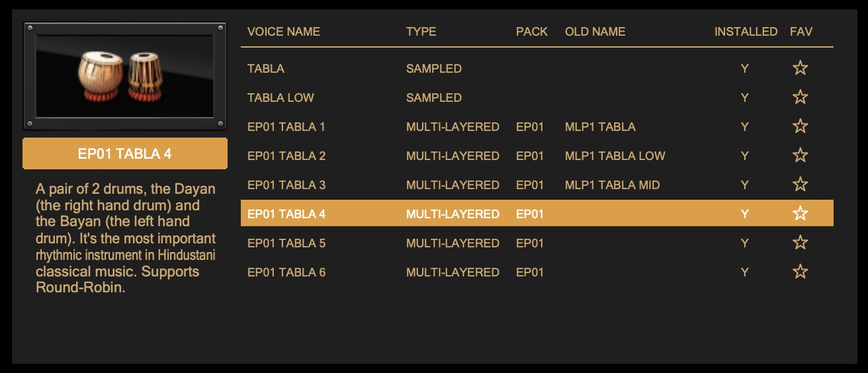868x373 pixels.
Task: Choose the TABLA LOW voice row
Action: pyautogui.click(x=281, y=98)
